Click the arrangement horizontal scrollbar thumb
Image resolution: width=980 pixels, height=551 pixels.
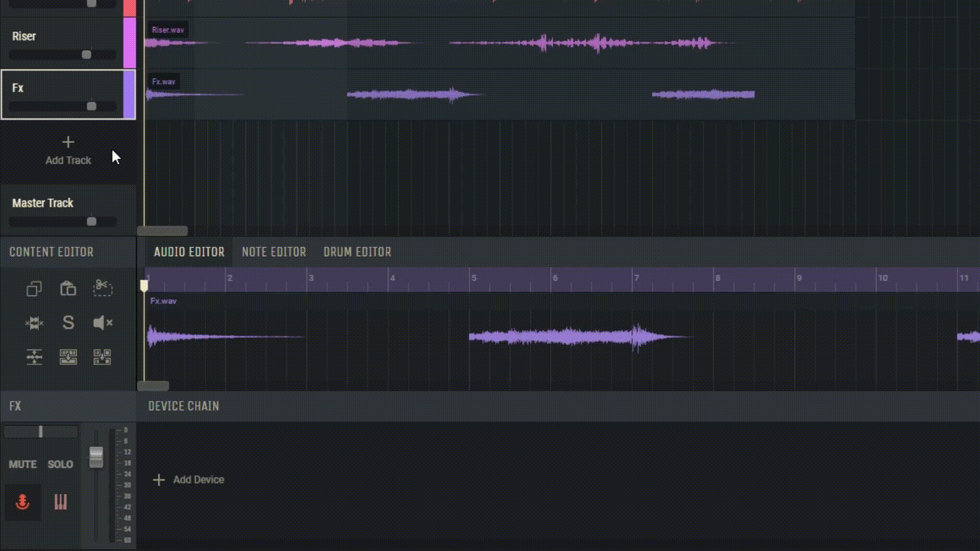(x=162, y=231)
